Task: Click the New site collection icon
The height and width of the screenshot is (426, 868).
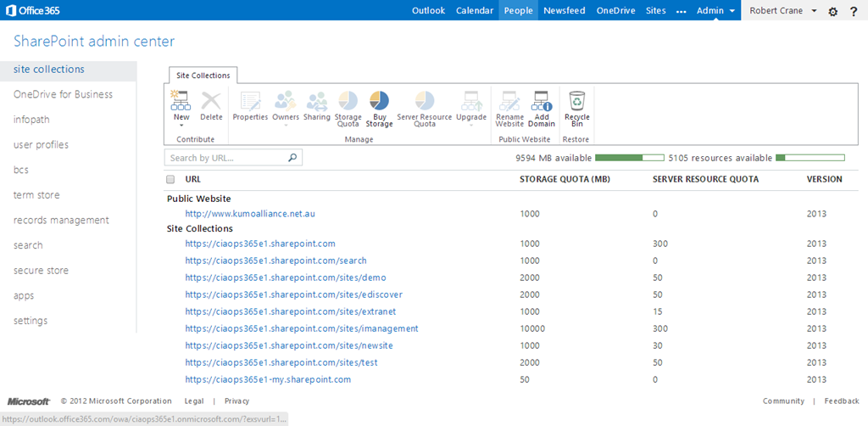Action: pyautogui.click(x=179, y=102)
